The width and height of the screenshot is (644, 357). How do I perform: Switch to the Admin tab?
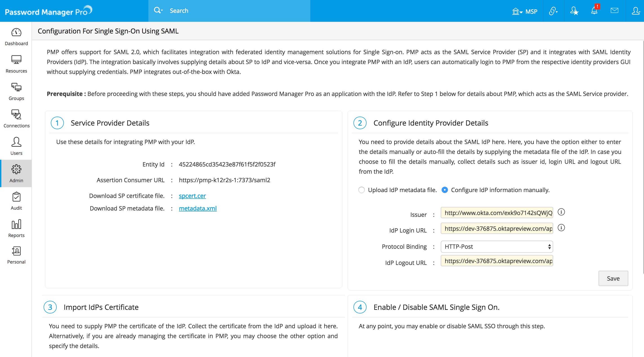coord(16,174)
